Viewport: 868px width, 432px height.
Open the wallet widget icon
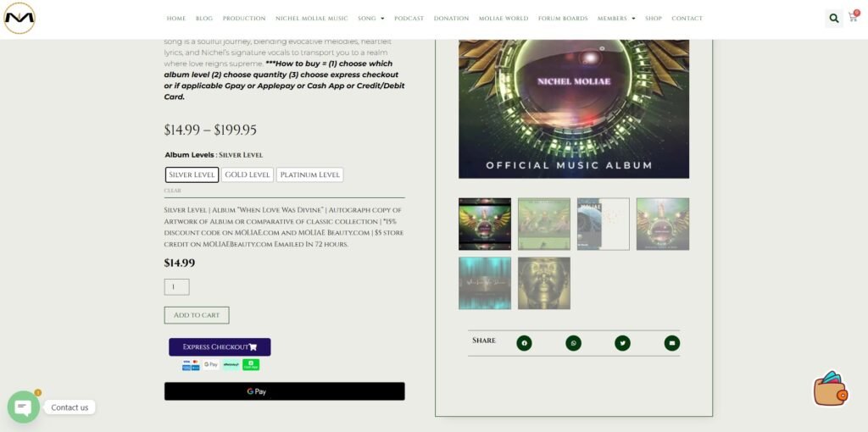[831, 390]
